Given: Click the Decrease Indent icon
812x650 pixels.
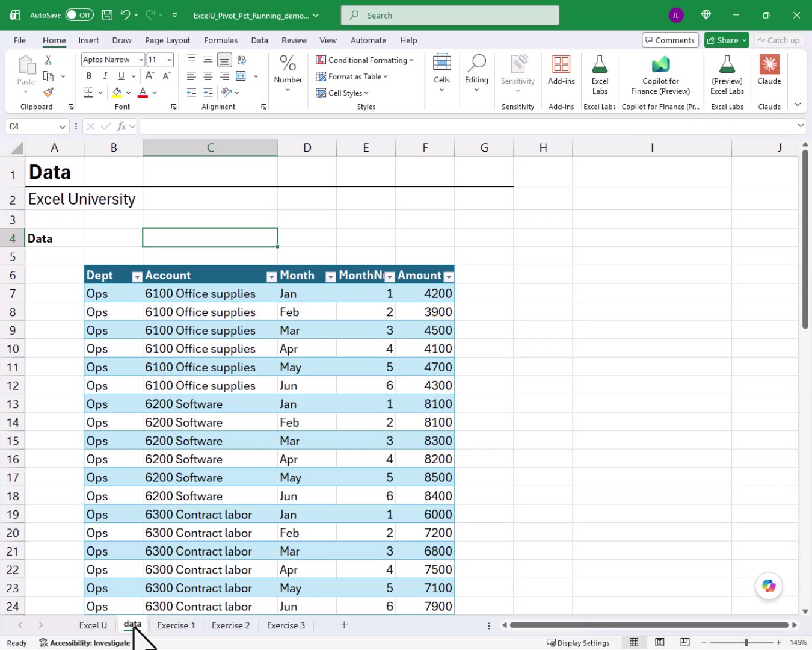Looking at the screenshot, I should pos(191,93).
